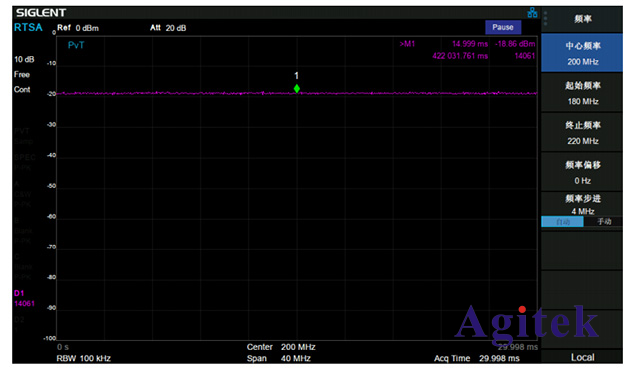Switch frequency step to 手动 mode
Screen dimensions: 640x371
[604, 222]
